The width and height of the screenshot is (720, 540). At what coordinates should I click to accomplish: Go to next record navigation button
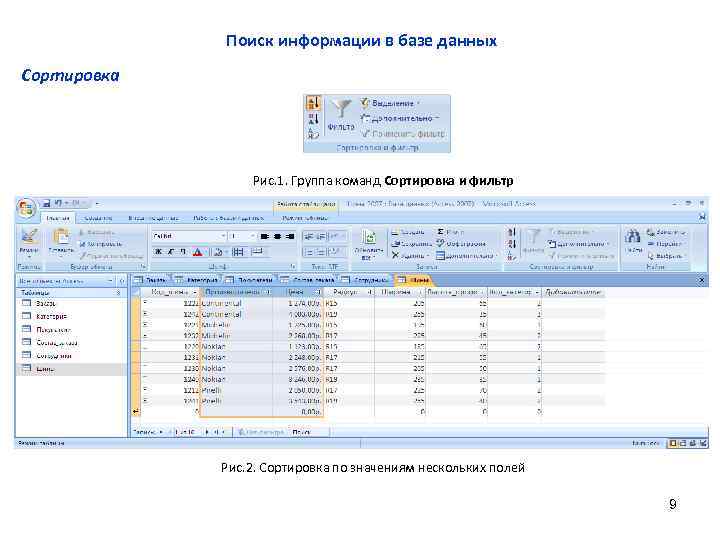(208, 432)
